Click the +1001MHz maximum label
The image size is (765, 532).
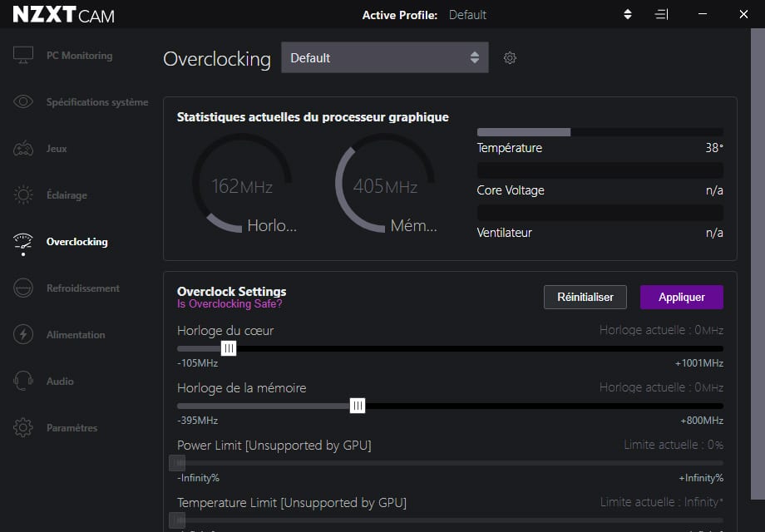point(699,362)
